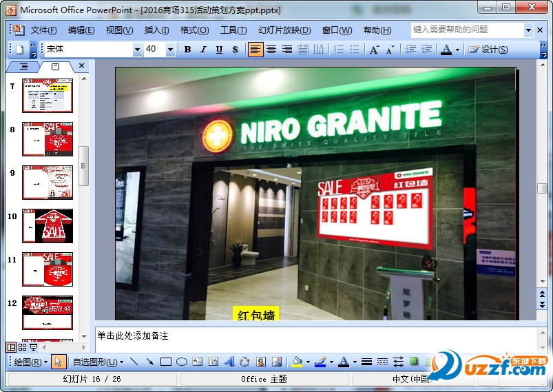Decrease font size icon
This screenshot has width=553, height=392.
[390, 50]
